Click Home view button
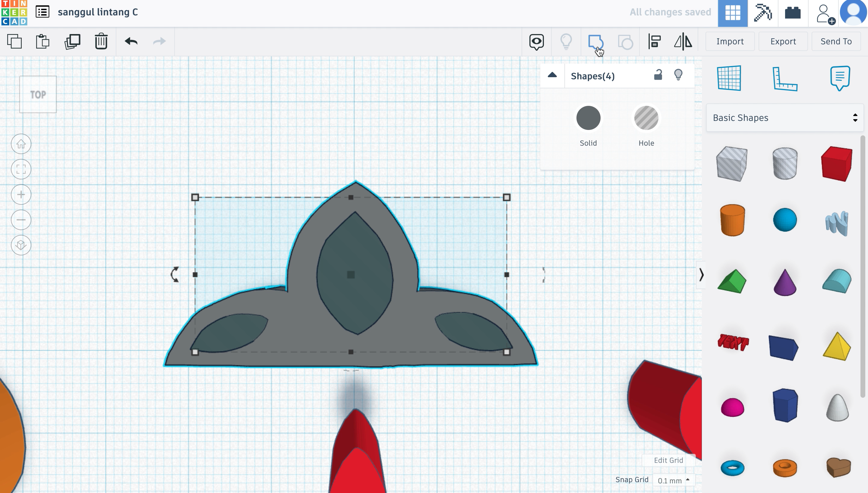The width and height of the screenshot is (868, 493). tap(21, 144)
